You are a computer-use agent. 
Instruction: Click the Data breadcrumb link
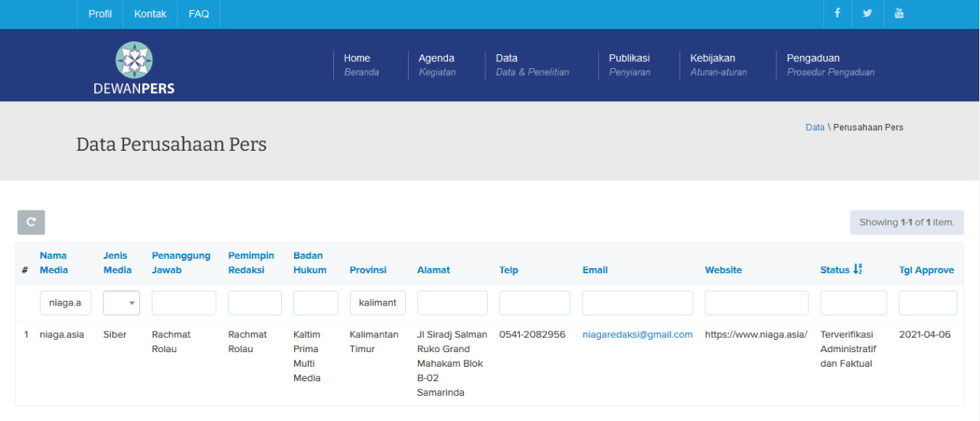click(815, 128)
